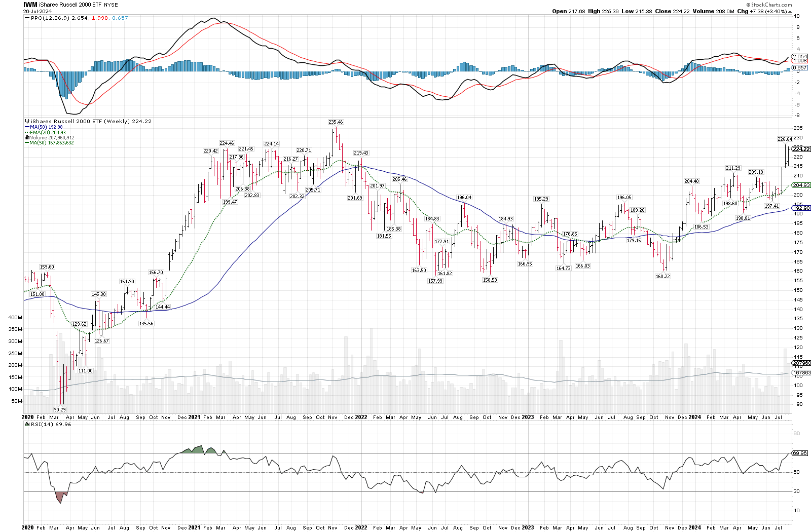811x532 pixels.
Task: Click the 400M volume axis label
Action: pyautogui.click(x=15, y=318)
